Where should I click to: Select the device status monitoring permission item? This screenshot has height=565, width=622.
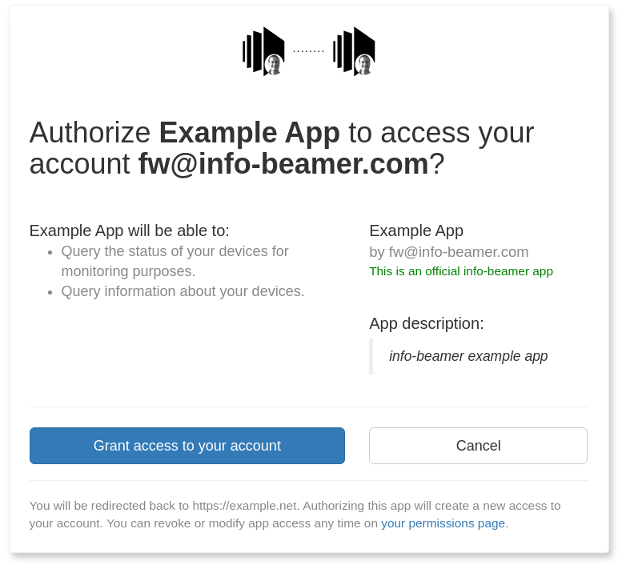pyautogui.click(x=175, y=261)
